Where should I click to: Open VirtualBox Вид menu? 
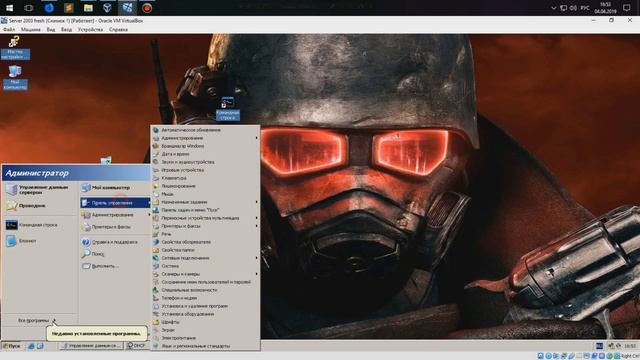coord(51,29)
